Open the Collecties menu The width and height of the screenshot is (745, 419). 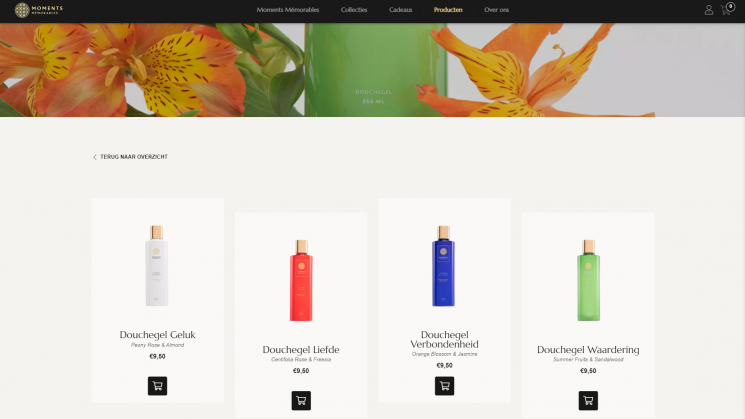click(354, 10)
